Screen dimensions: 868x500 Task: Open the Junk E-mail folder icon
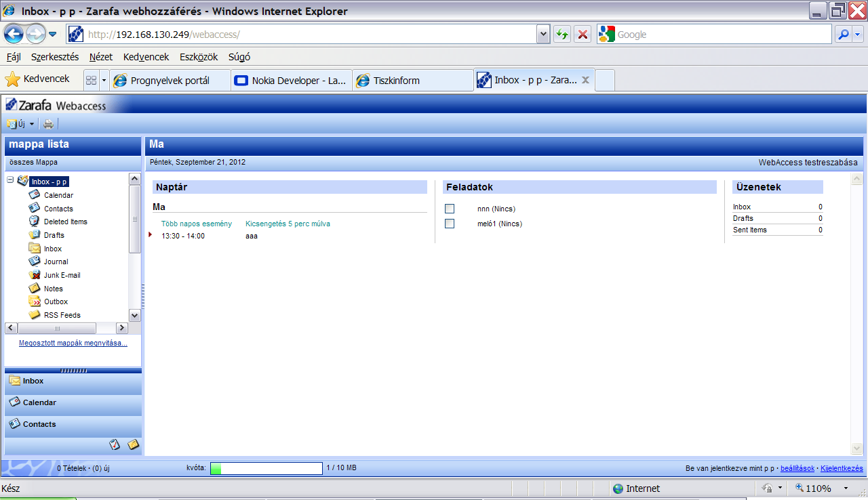pos(34,274)
